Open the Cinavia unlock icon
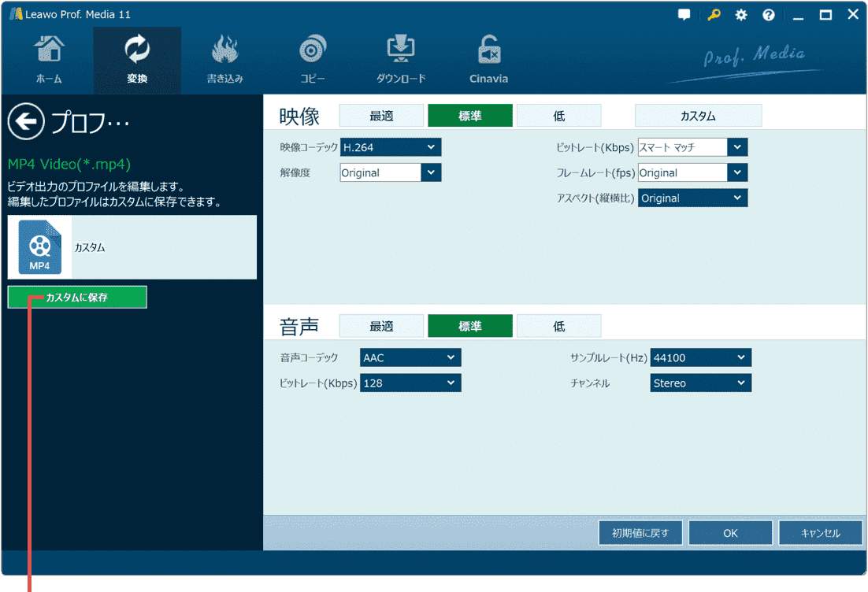 point(488,50)
